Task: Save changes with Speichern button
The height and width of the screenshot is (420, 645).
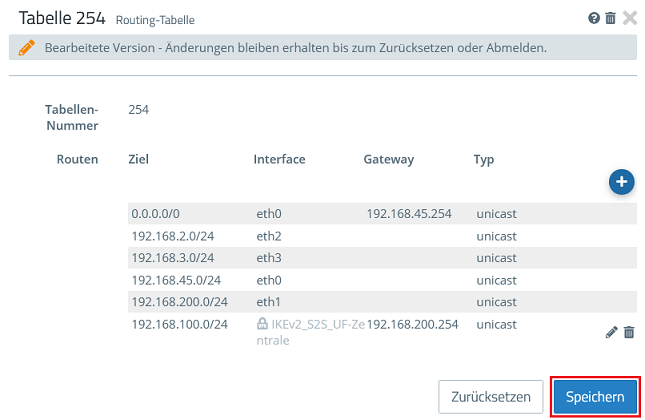Action: tap(595, 397)
